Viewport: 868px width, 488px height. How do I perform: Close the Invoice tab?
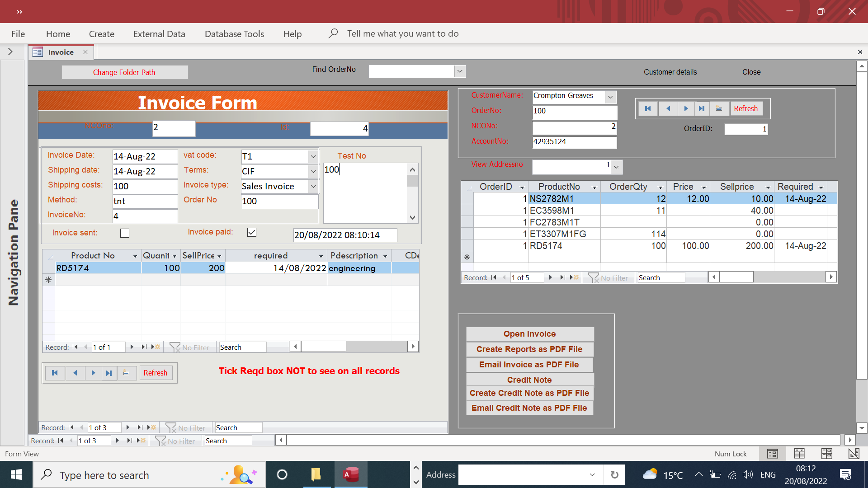pos(85,52)
